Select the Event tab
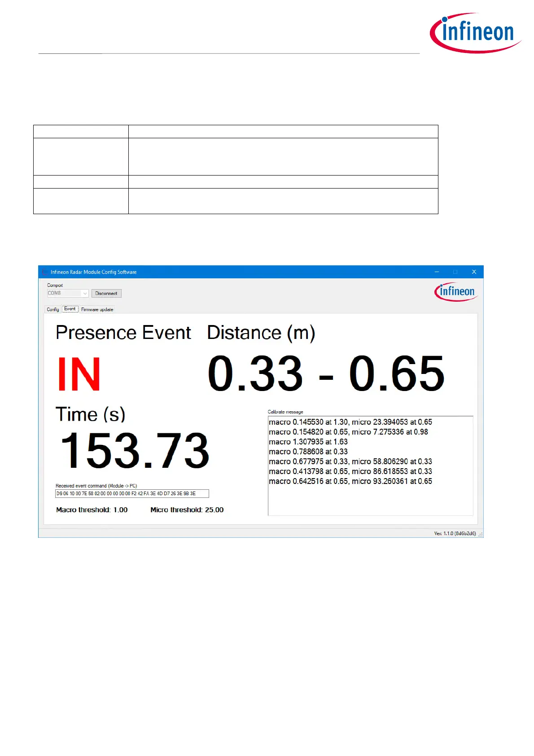The width and height of the screenshot is (534, 756). pyautogui.click(x=70, y=309)
